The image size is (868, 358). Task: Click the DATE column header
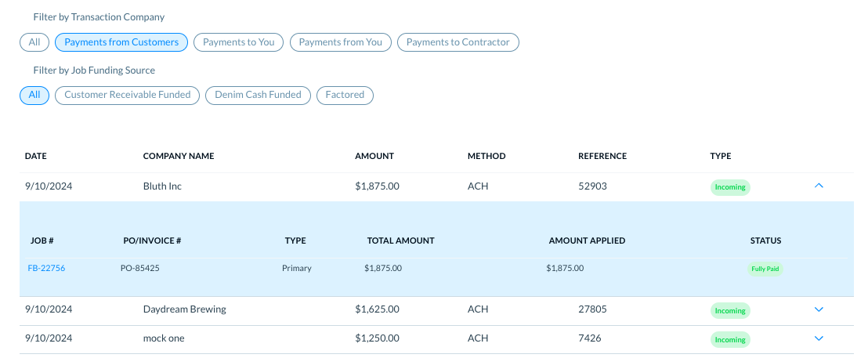(36, 156)
